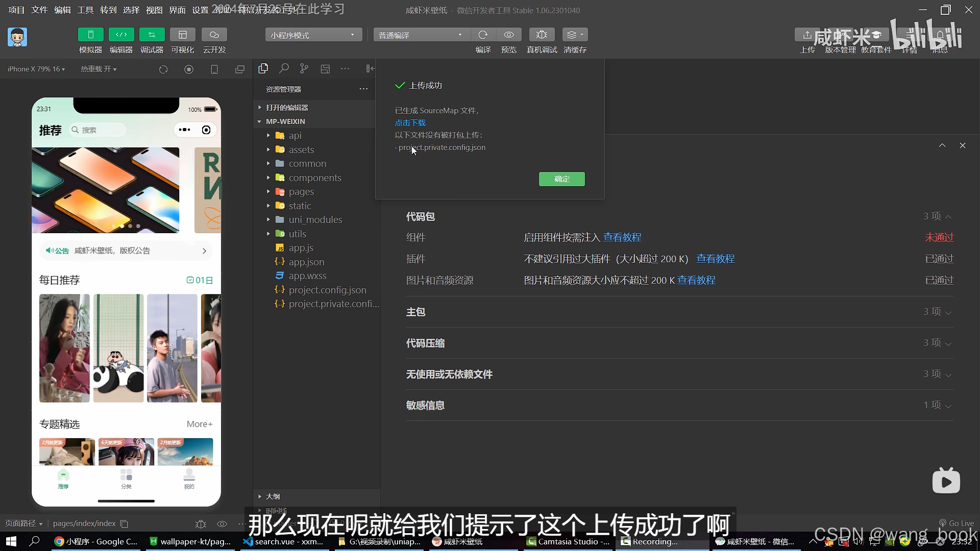Click the real device debug icon
This screenshot has width=980, height=551.
tap(542, 35)
